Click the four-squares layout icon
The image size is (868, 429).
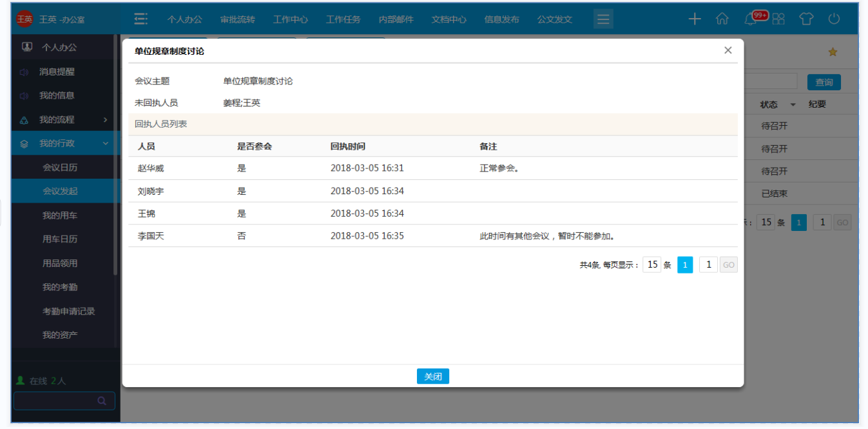[x=778, y=19]
